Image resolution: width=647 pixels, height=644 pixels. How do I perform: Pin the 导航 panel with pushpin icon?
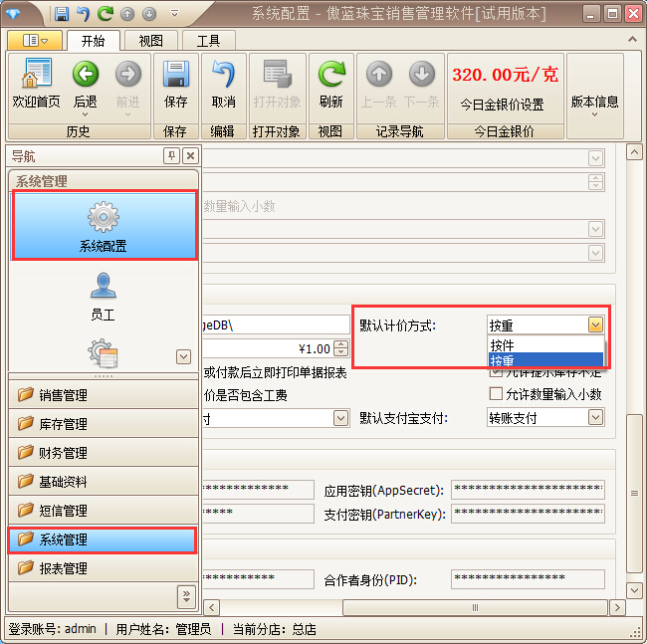click(171, 156)
